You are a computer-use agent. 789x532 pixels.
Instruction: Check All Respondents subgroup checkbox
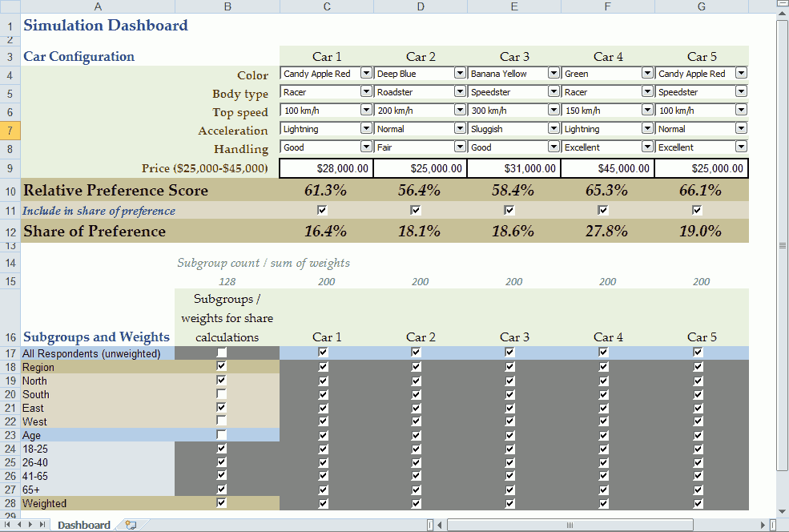click(x=221, y=353)
